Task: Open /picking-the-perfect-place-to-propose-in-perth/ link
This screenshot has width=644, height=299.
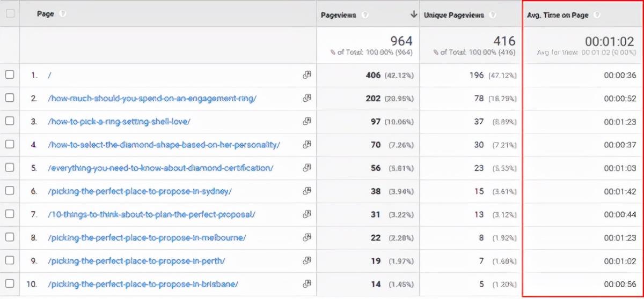Action: click(x=136, y=261)
